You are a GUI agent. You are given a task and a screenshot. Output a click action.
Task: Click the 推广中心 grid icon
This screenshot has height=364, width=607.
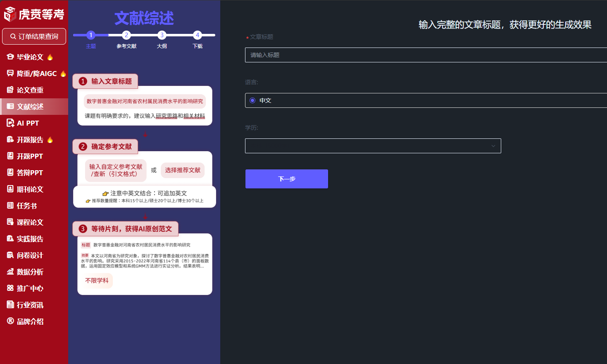point(10,288)
